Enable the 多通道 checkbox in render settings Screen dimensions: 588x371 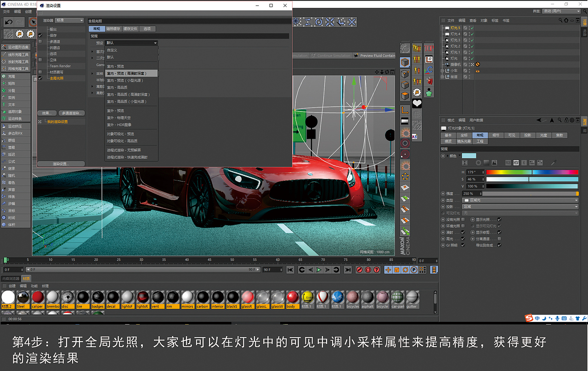pos(40,41)
